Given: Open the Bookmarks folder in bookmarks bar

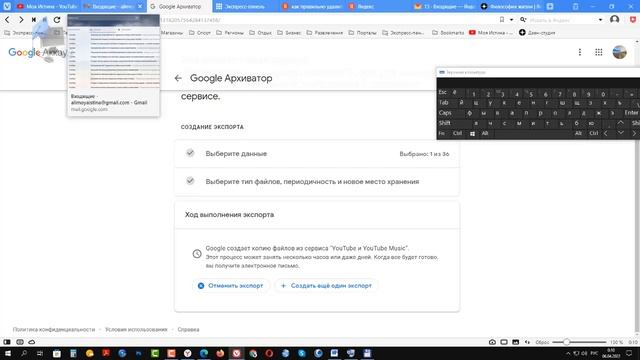Looking at the screenshot, I should 448,33.
